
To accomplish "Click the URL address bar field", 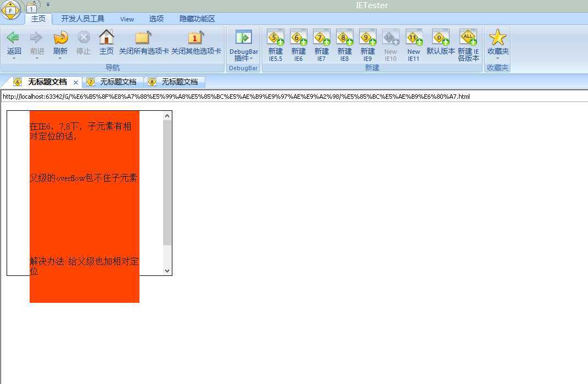I will pos(294,97).
